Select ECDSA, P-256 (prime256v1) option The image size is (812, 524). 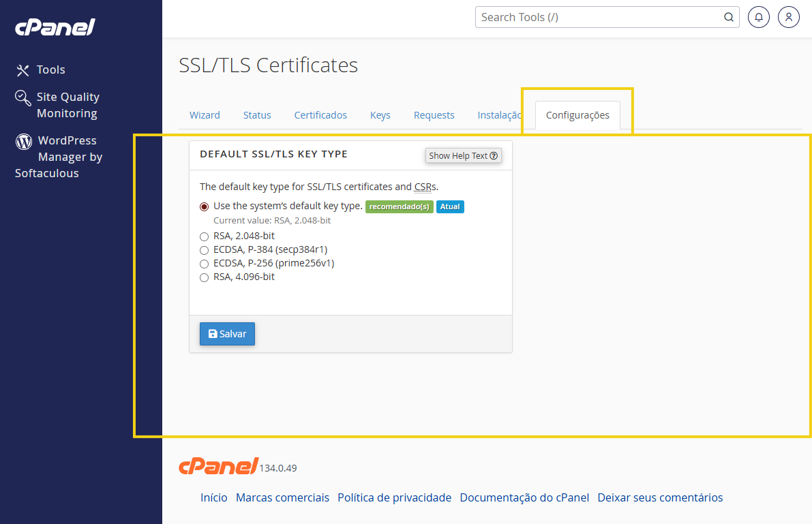(x=204, y=264)
